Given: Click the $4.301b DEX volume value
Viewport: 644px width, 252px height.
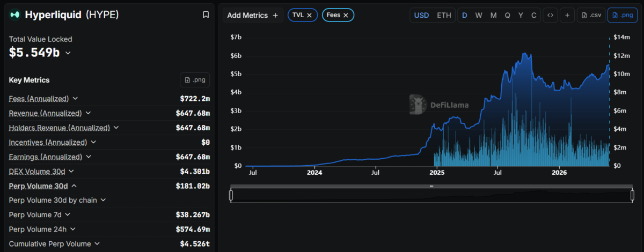Looking at the screenshot, I should click(x=195, y=171).
